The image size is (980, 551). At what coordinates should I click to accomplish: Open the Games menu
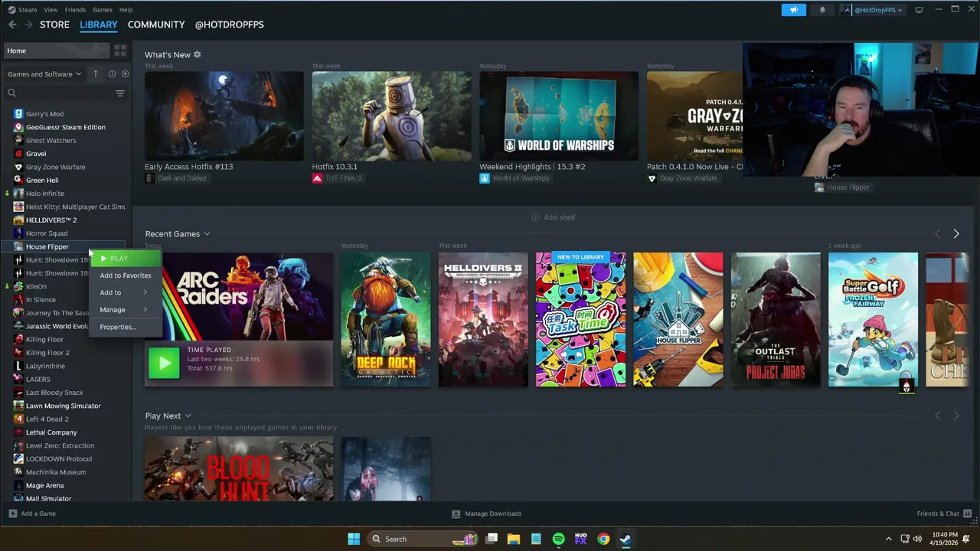(102, 10)
